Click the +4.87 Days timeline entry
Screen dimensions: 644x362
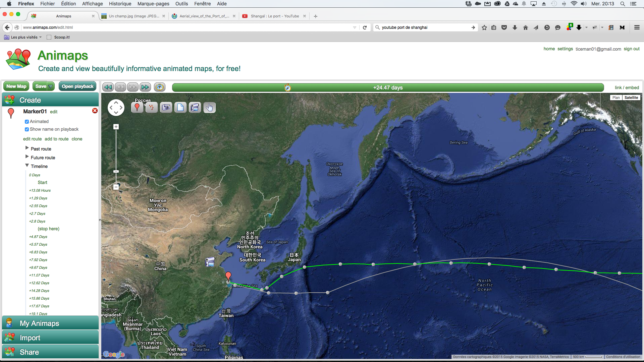click(x=38, y=237)
